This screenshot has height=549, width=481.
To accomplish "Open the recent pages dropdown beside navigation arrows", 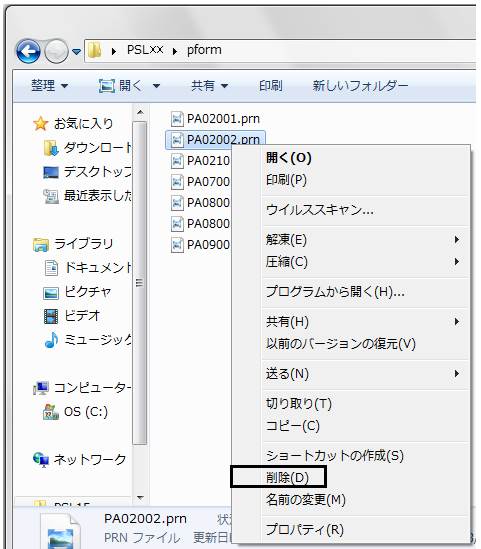I will 76,52.
